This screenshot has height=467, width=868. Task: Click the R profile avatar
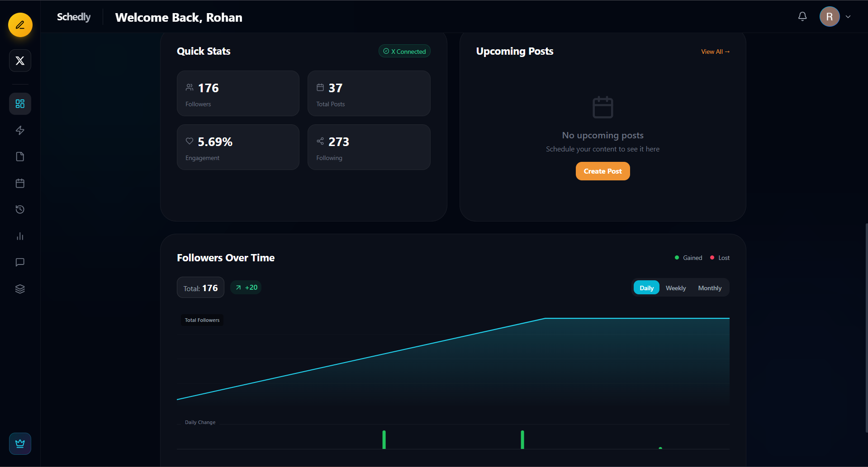[x=830, y=17]
